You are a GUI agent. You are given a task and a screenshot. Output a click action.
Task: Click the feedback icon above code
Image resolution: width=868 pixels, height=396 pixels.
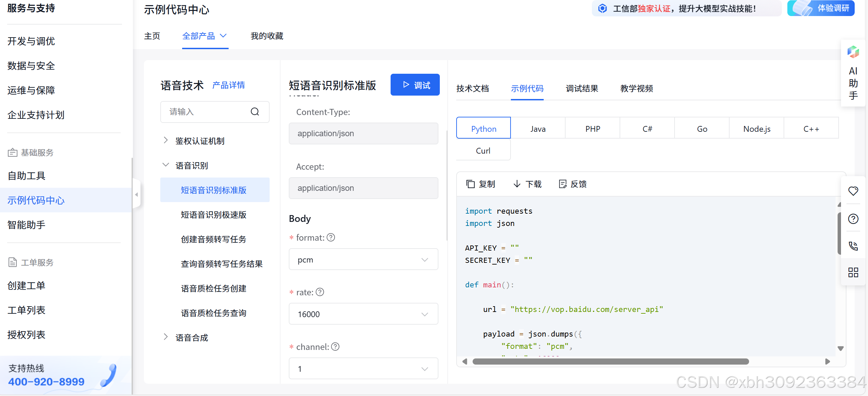[x=562, y=184]
